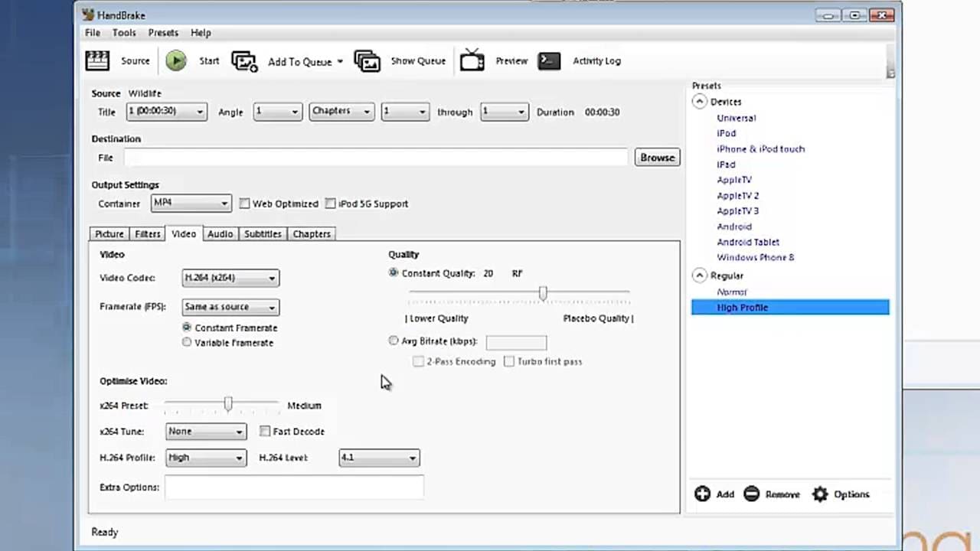Open the H.264 Level dropdown

378,457
